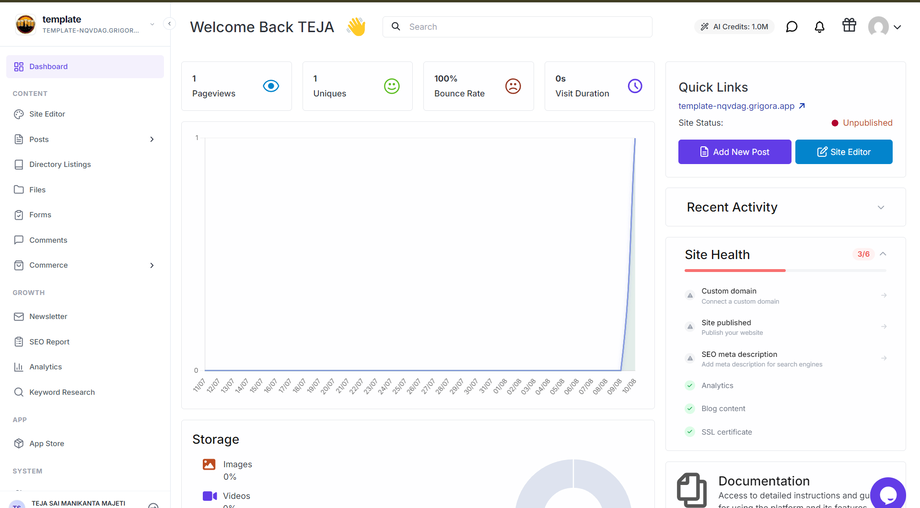Click the Custom domain arrow

point(884,295)
